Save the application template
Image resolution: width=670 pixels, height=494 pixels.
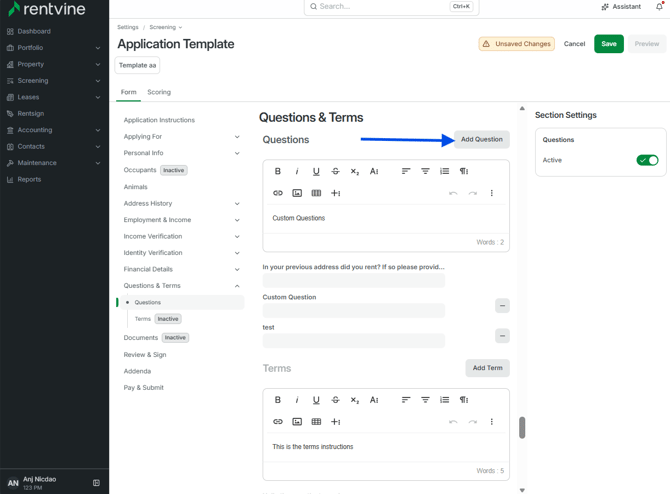[x=609, y=44]
